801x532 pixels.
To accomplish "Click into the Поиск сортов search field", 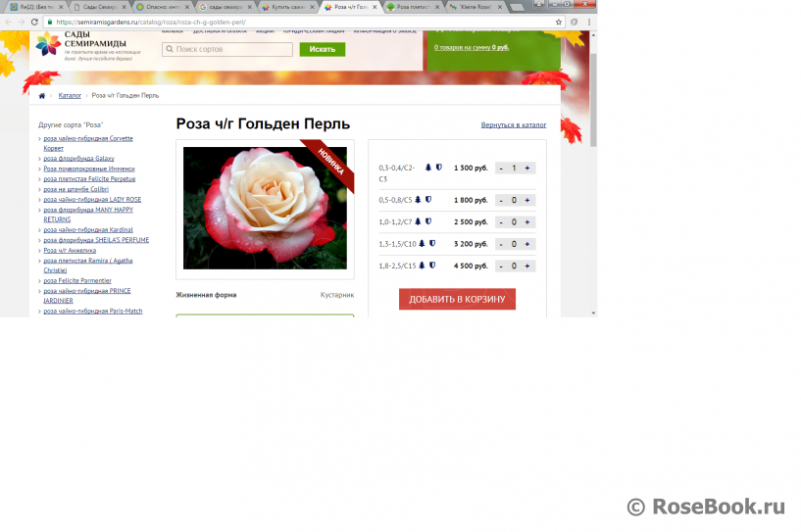I will (x=227, y=49).
